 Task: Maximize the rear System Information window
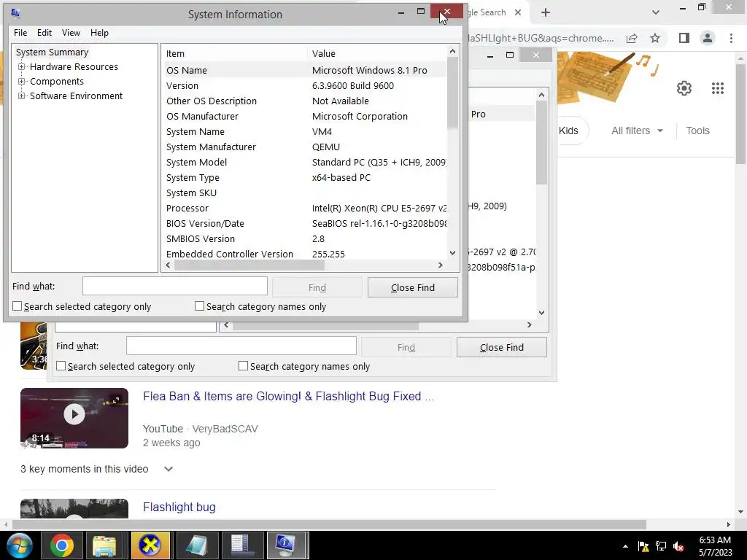click(510, 55)
